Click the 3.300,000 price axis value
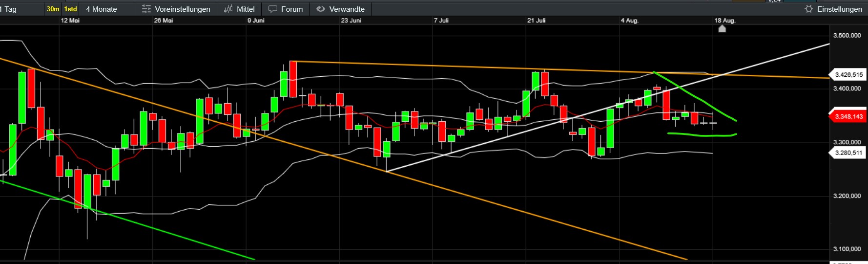The height and width of the screenshot is (264, 868). [x=847, y=142]
